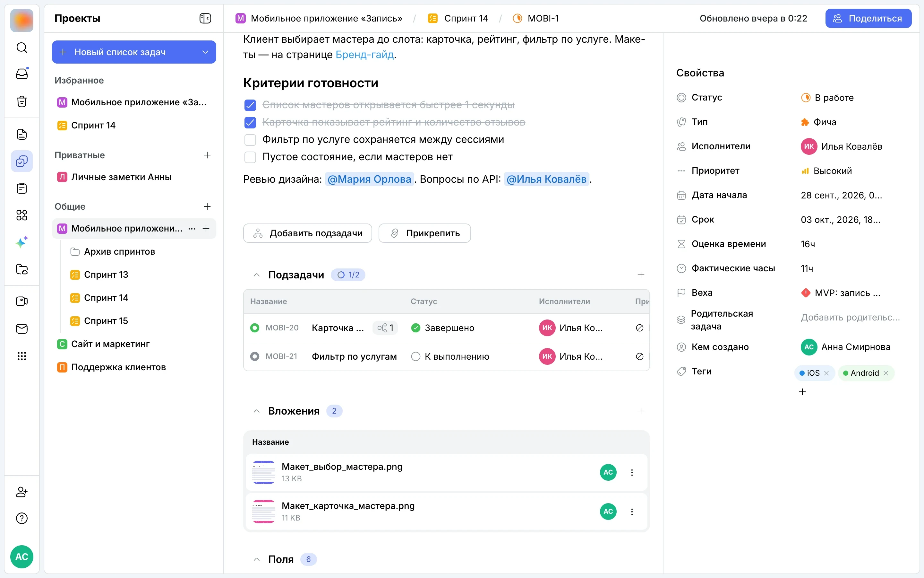
Task: Open search from the left rail
Action: point(22,48)
